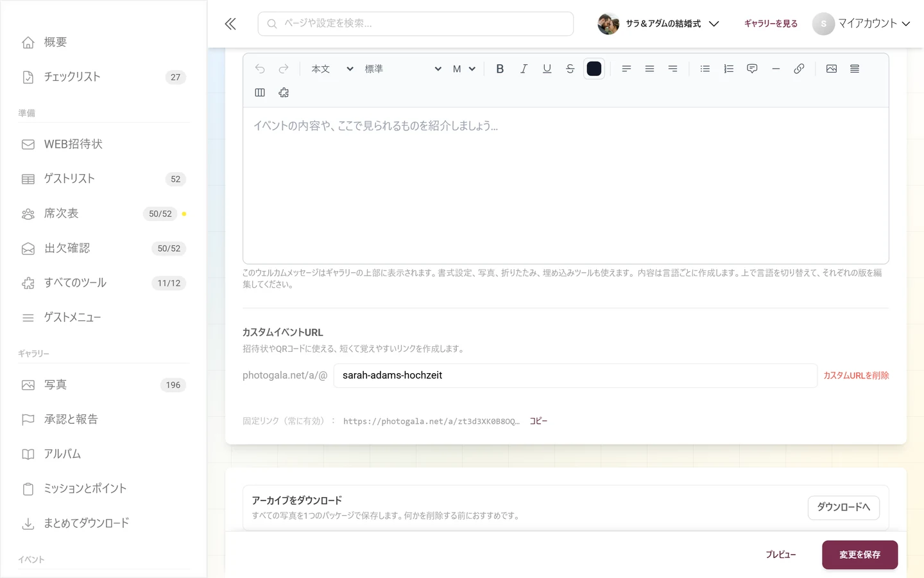Insert a bulleted list
The width and height of the screenshot is (924, 578).
point(705,69)
